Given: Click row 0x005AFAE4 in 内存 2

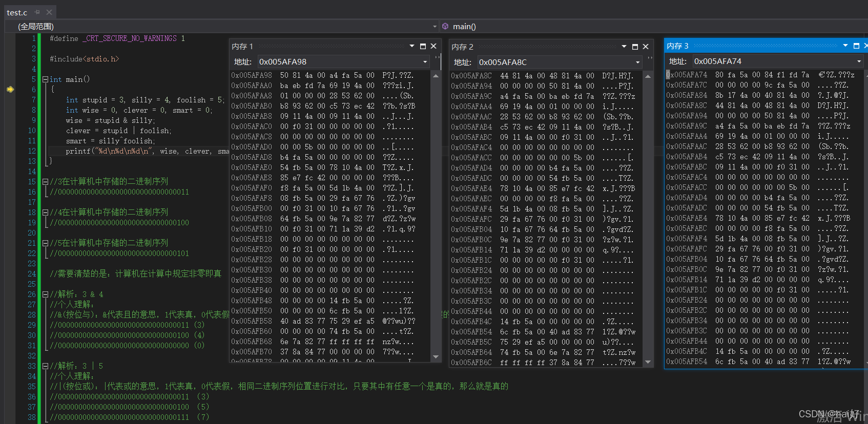Looking at the screenshot, I should [543, 188].
